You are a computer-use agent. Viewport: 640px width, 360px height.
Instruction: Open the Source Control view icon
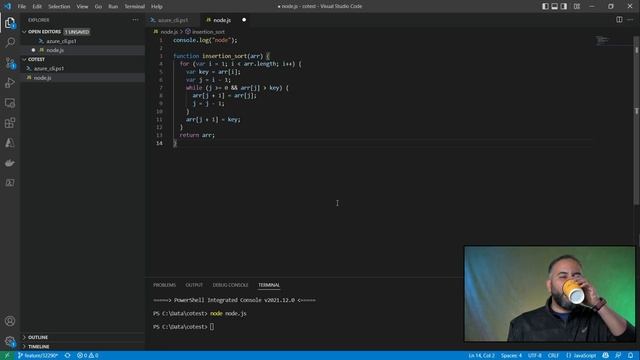pos(10,63)
